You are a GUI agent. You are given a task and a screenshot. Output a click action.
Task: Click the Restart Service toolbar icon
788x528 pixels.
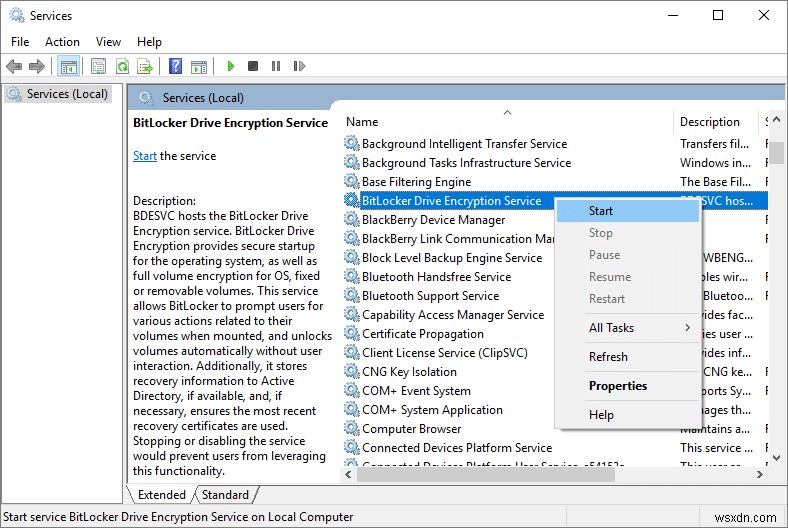299,66
